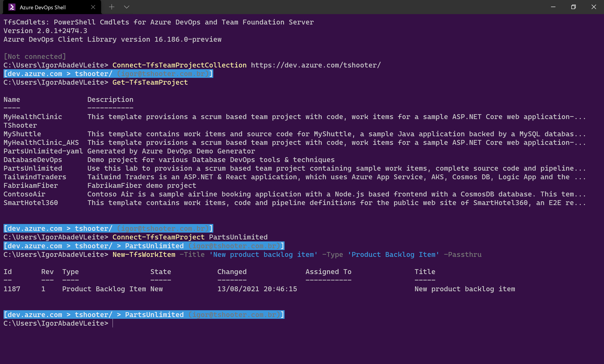Click the Connect-TfsTeamProjectCollection command text
The image size is (604, 364).
[x=179, y=65]
